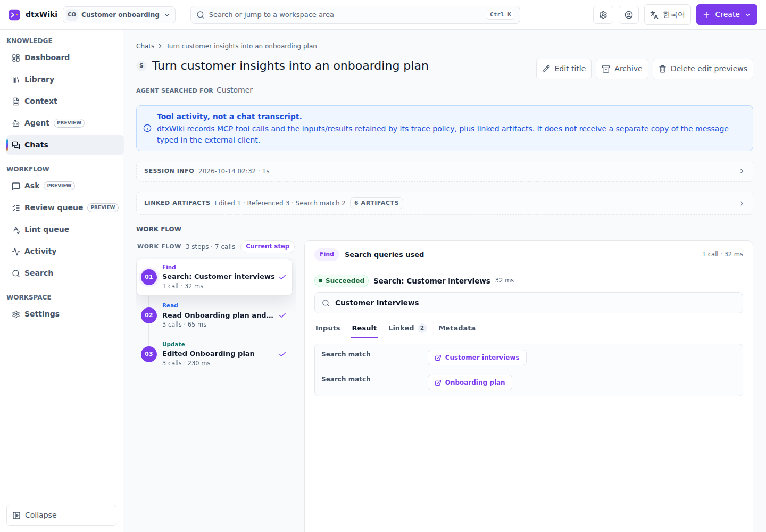
Task: Click the Current step badge
Action: [268, 246]
